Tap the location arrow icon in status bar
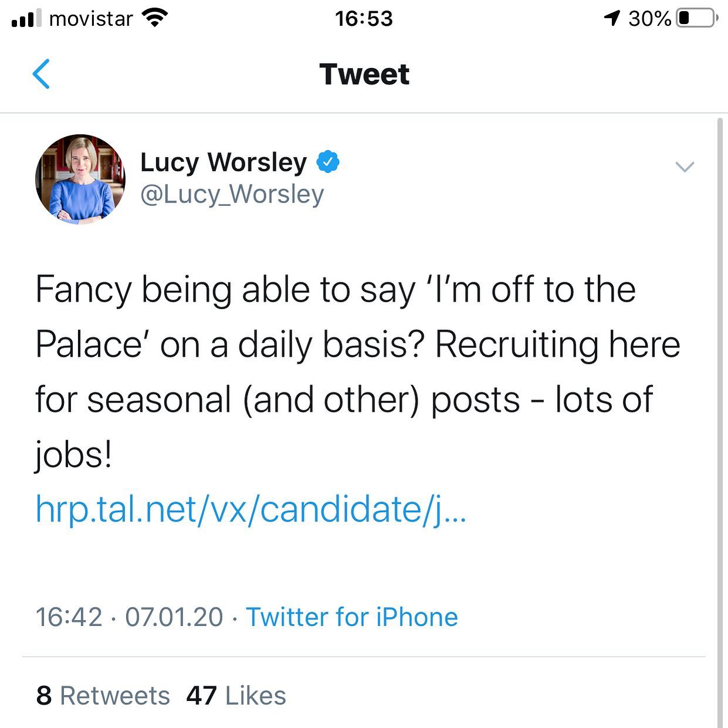This screenshot has height=728, width=728. [x=610, y=17]
